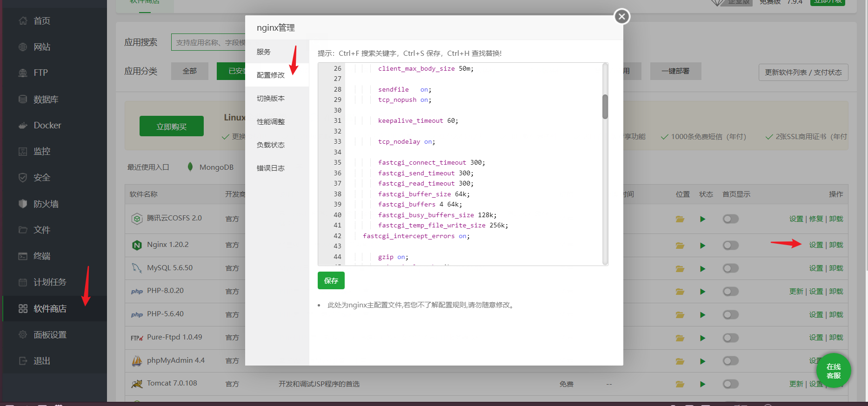This screenshot has width=868, height=406.
Task: Close the nginx管理 dialog
Action: [x=622, y=17]
